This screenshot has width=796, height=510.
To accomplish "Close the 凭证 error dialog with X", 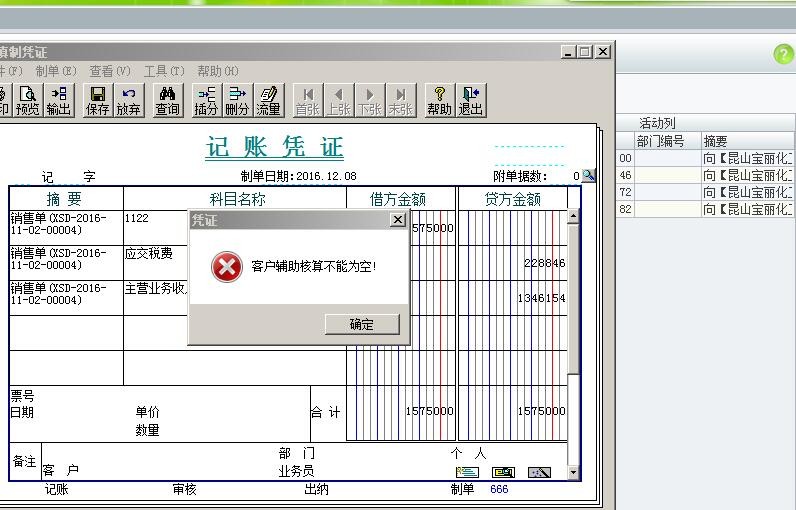I will [x=397, y=220].
